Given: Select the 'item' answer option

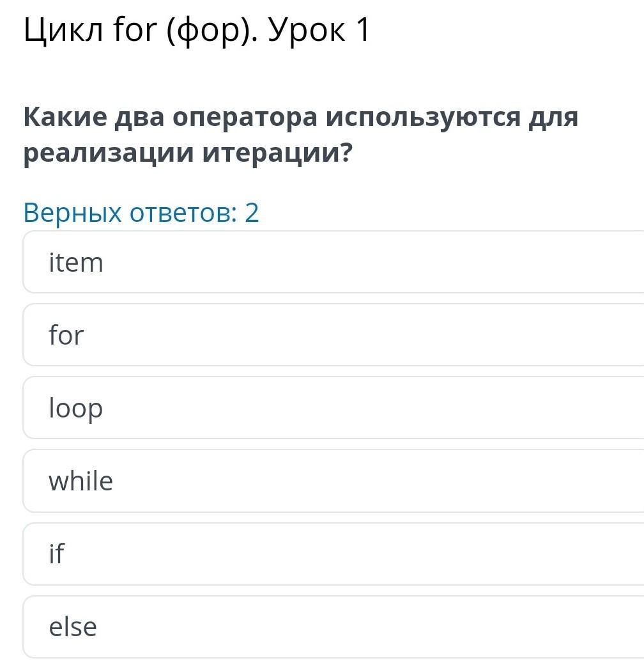Looking at the screenshot, I should coord(332,262).
